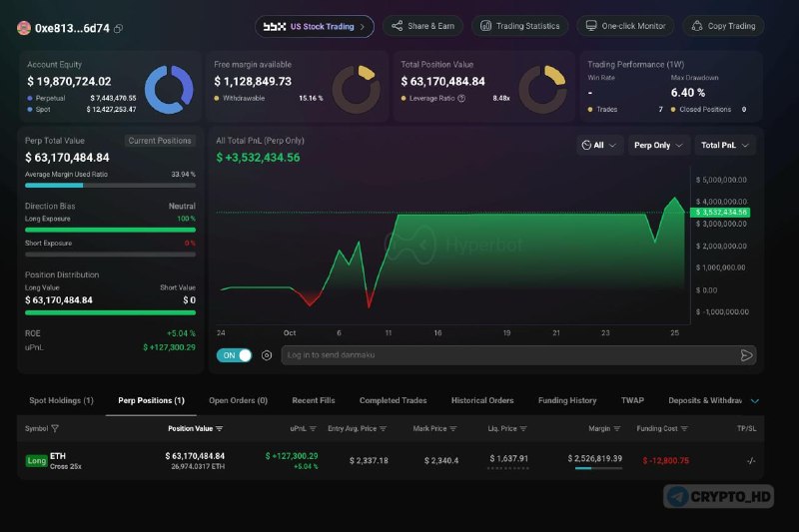The image size is (799, 532).
Task: Open danmaku settings icon
Action: (267, 355)
